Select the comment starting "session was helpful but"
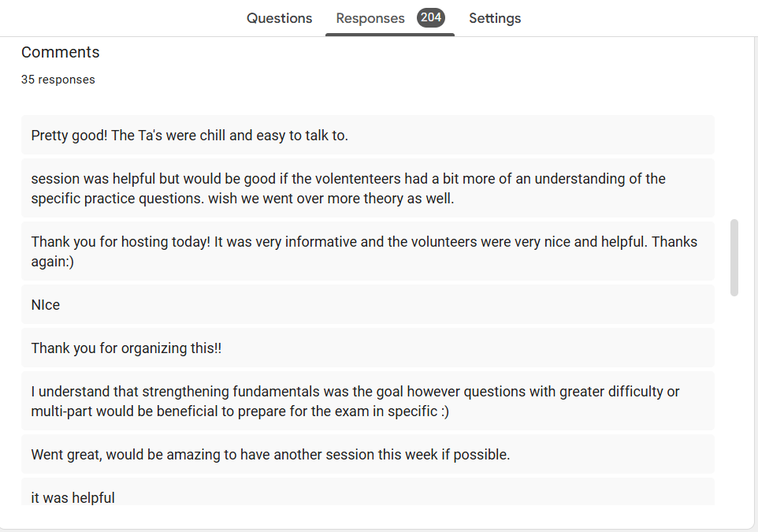The width and height of the screenshot is (758, 532). [348, 188]
